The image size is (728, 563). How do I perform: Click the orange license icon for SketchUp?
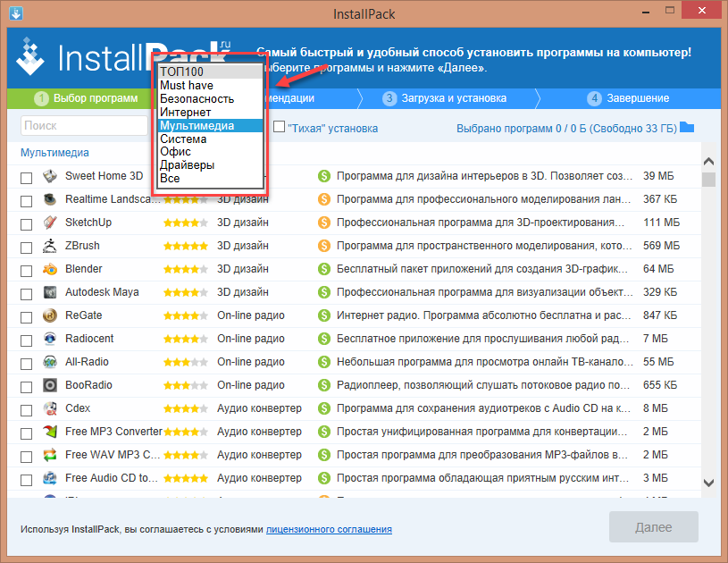(x=324, y=223)
